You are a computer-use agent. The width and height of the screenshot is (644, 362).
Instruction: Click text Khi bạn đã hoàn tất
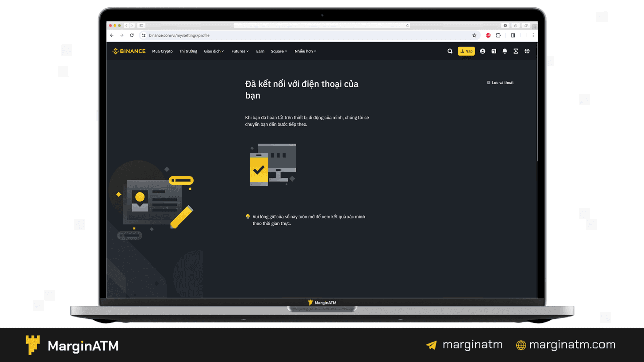point(307,121)
